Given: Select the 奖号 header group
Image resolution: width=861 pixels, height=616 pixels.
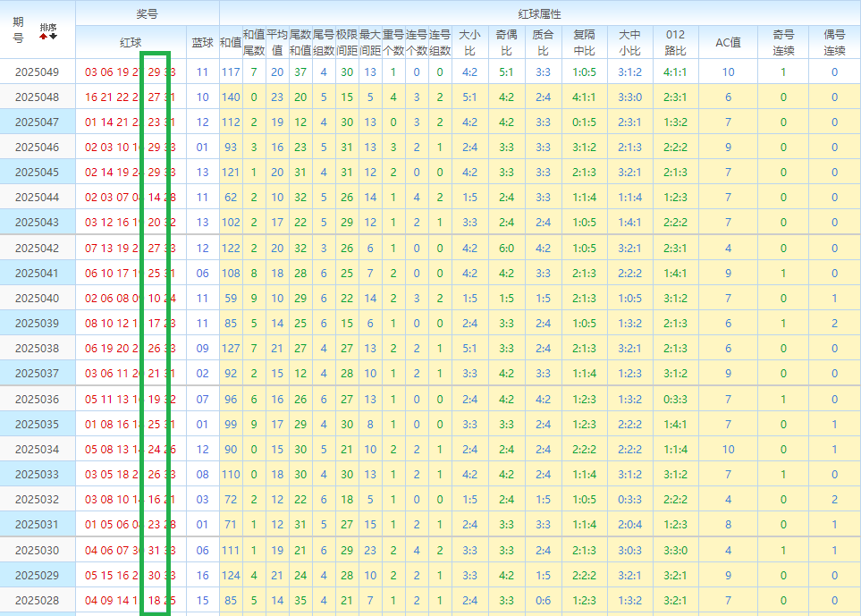Looking at the screenshot, I should [x=148, y=13].
